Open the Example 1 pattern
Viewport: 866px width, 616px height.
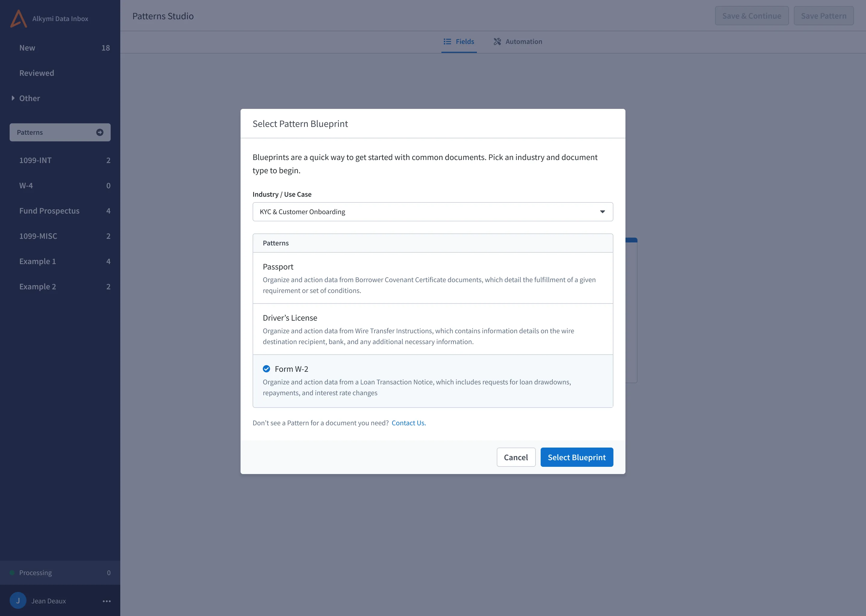pyautogui.click(x=60, y=261)
